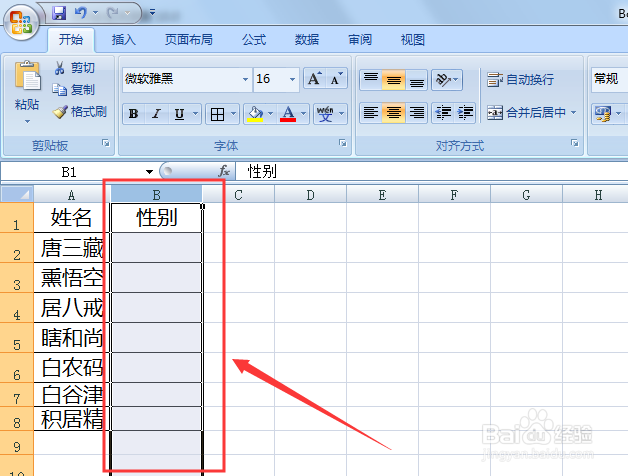Apply cell borders icon
The width and height of the screenshot is (628, 476).
[217, 114]
